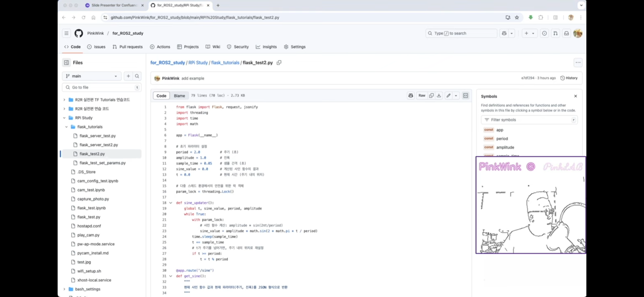Open flask_server_test.py in the file tree
The image size is (644, 297).
[x=98, y=136]
